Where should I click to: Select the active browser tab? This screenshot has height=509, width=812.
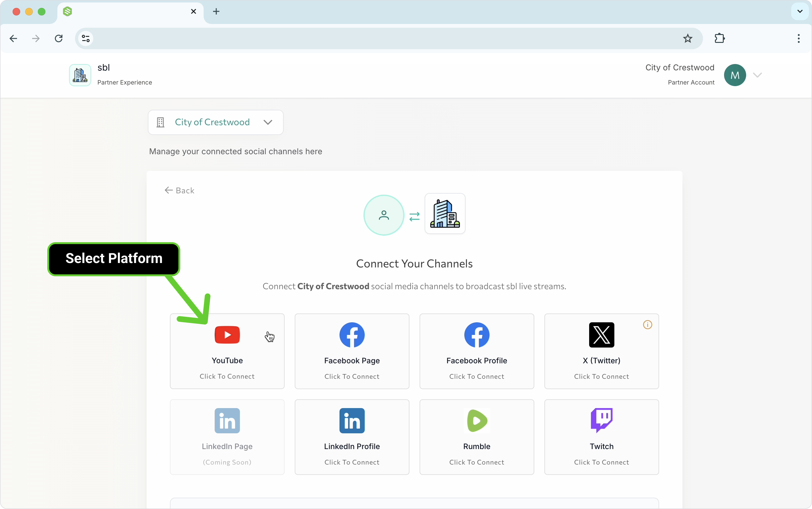tap(130, 12)
